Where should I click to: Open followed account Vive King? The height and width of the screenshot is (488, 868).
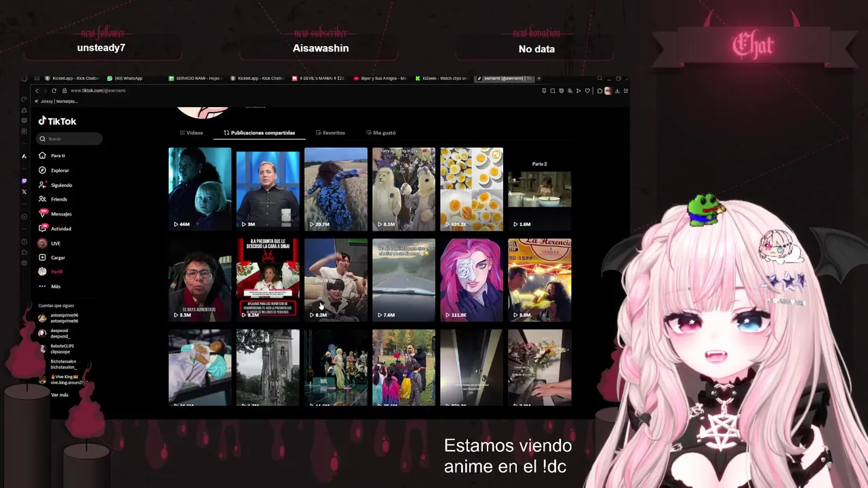[61, 380]
